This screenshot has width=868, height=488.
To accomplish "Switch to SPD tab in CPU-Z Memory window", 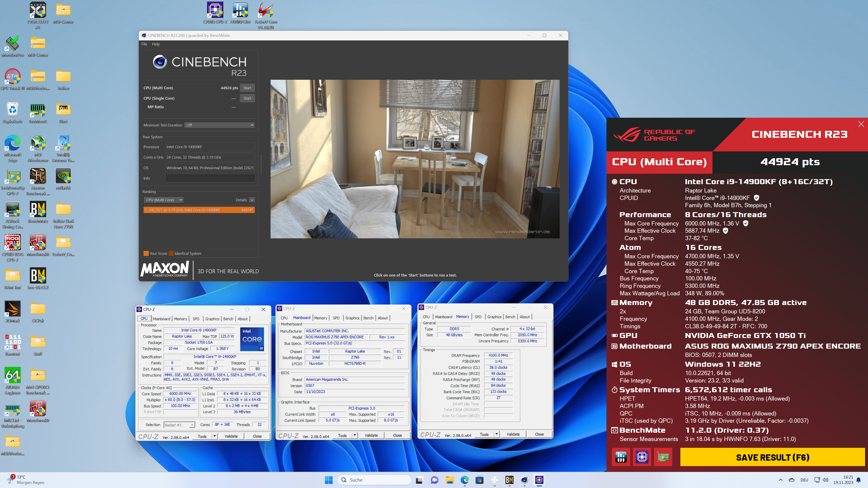I will coord(478,317).
